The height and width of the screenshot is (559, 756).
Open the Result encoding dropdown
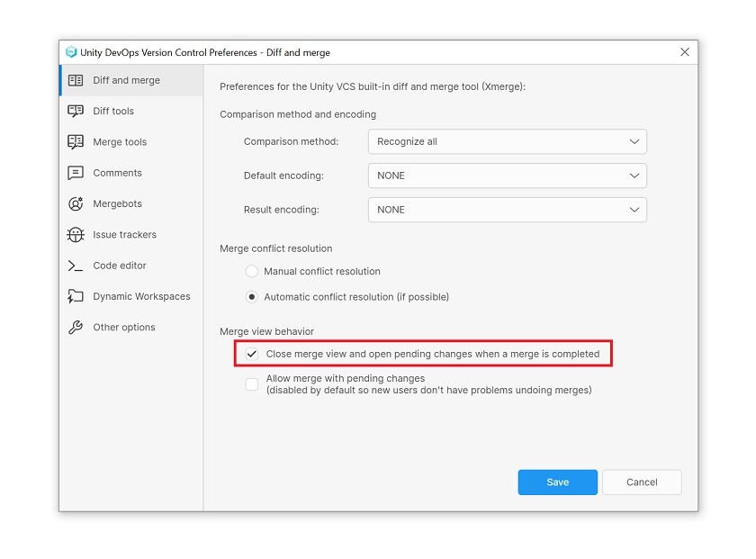pyautogui.click(x=507, y=210)
